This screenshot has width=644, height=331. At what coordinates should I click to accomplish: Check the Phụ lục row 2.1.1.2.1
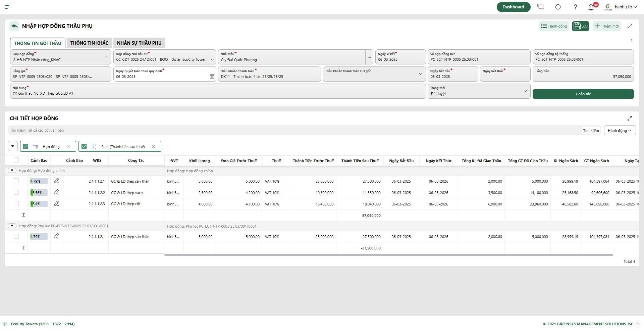[16, 236]
